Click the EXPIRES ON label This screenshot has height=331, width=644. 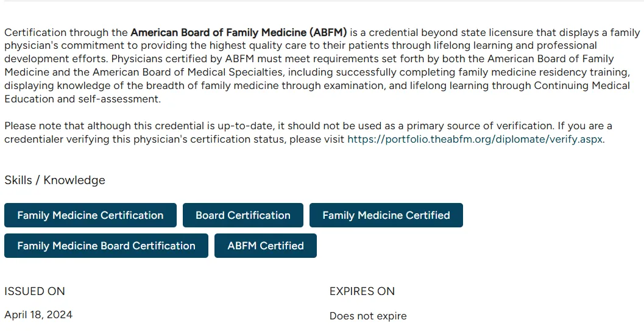(x=362, y=291)
